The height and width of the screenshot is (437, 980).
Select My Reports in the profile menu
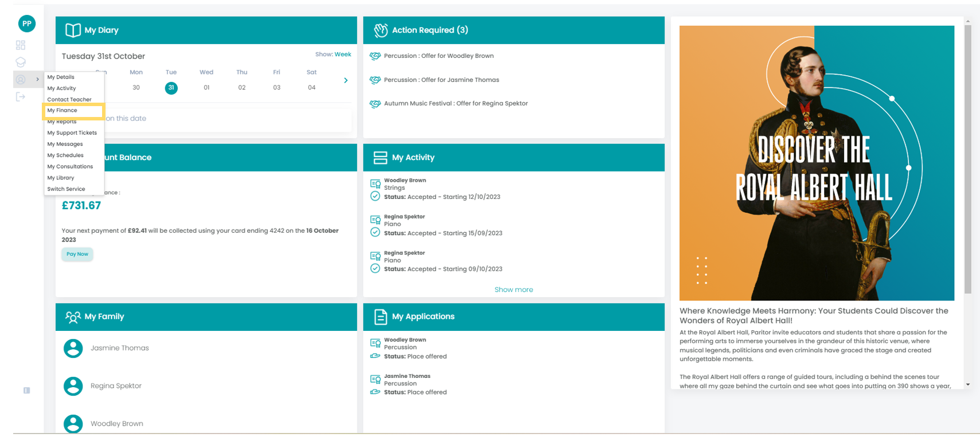tap(62, 122)
